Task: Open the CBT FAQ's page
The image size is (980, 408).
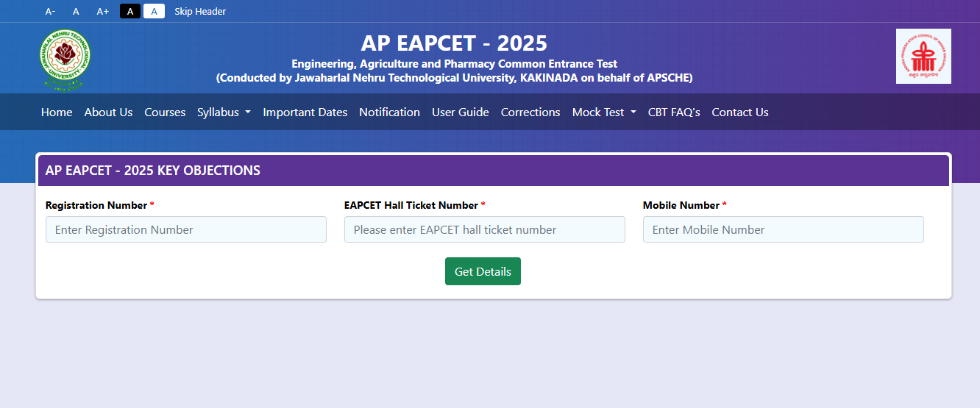Action: pyautogui.click(x=674, y=112)
